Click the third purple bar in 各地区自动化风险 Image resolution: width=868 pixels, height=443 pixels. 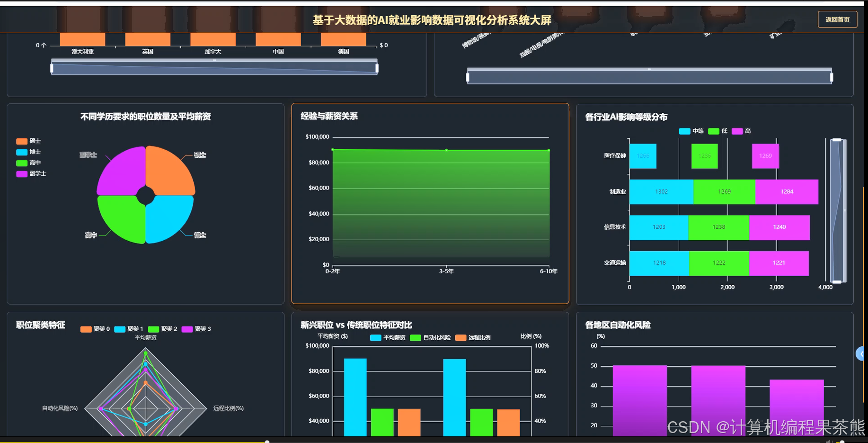pyautogui.click(x=797, y=407)
